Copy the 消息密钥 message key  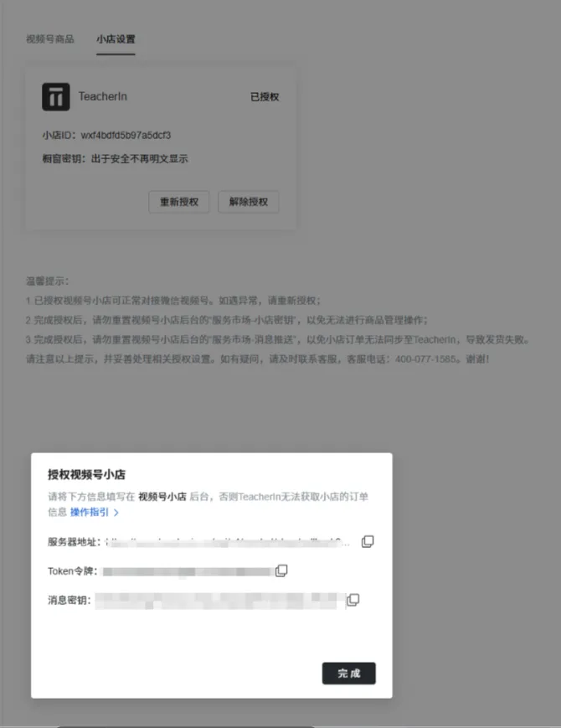tap(353, 600)
